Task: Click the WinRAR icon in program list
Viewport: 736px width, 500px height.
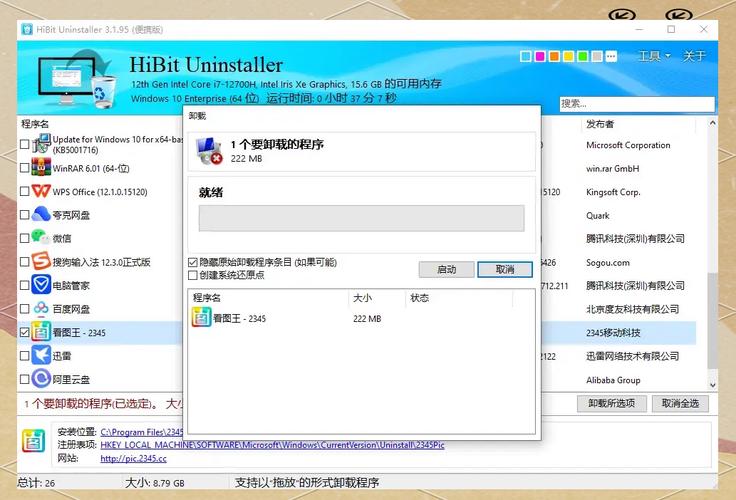Action: [41, 168]
